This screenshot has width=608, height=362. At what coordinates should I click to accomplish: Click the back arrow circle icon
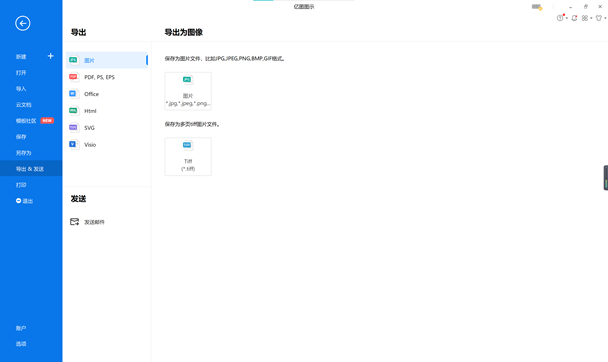pos(22,23)
